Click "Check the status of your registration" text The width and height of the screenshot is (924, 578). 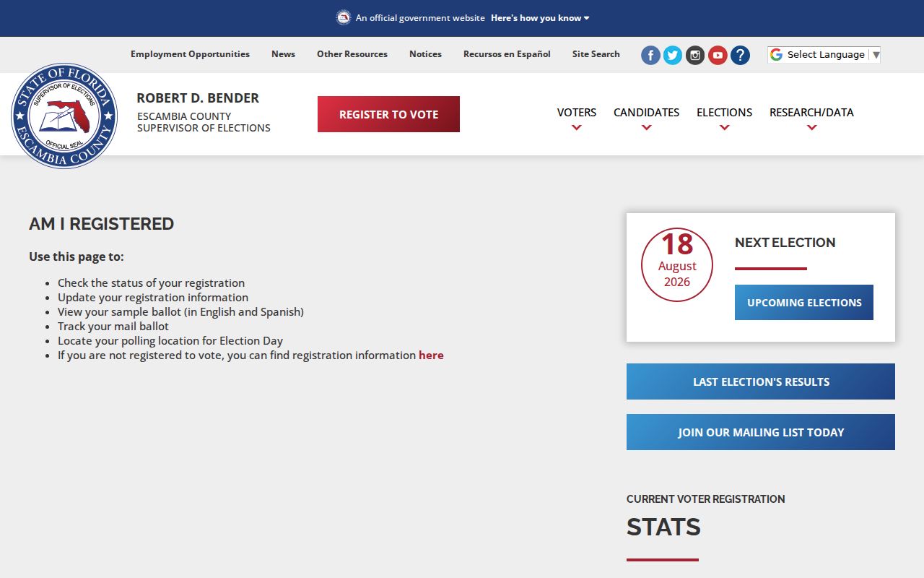pos(151,283)
